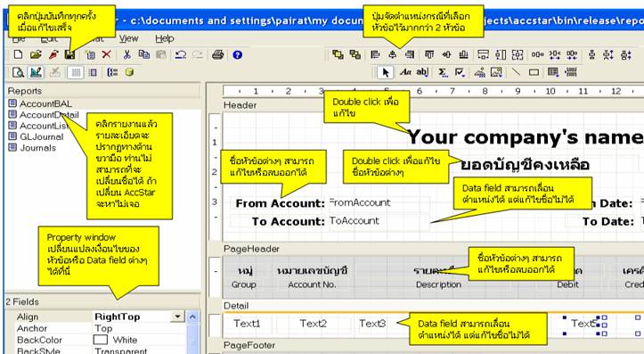Select the checkbox control tool

(460, 73)
